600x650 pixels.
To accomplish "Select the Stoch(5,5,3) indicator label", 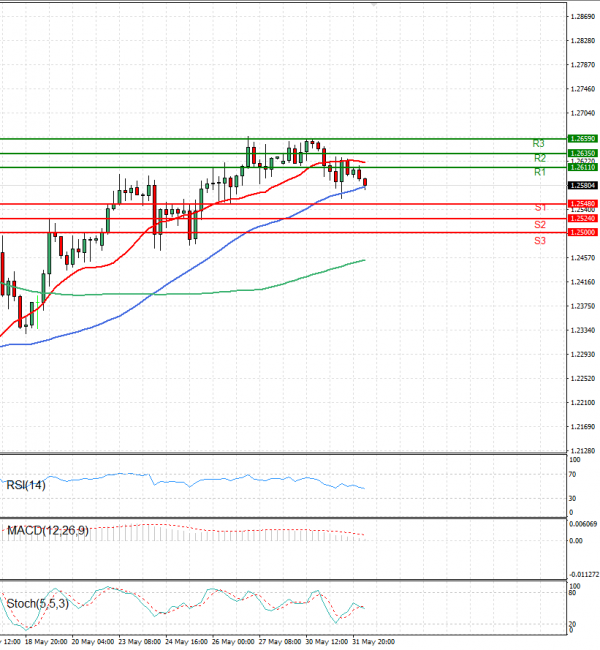I will pyautogui.click(x=37, y=604).
